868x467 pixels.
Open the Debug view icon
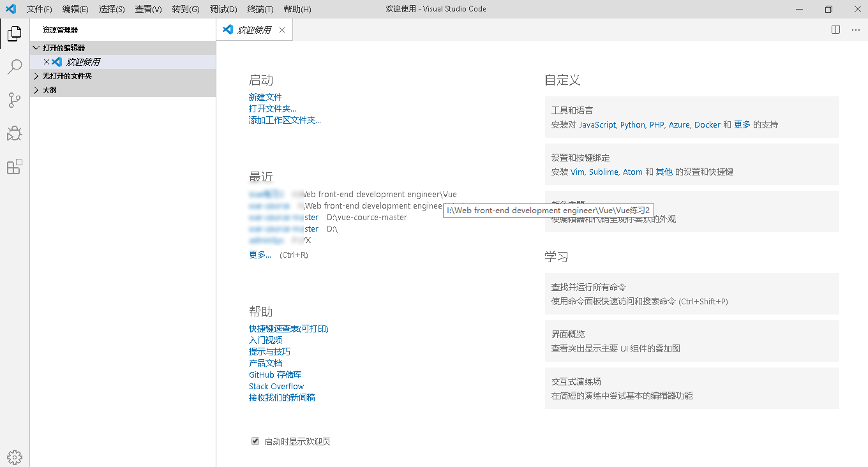(15, 133)
